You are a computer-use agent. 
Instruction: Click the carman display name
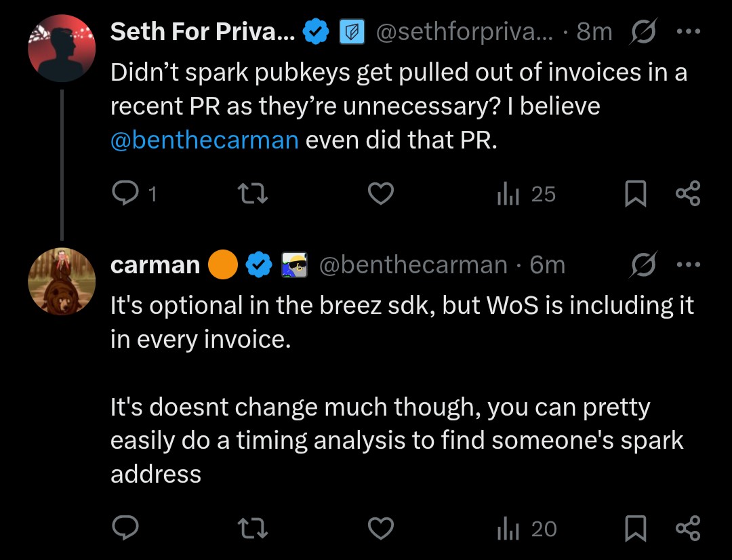click(155, 265)
